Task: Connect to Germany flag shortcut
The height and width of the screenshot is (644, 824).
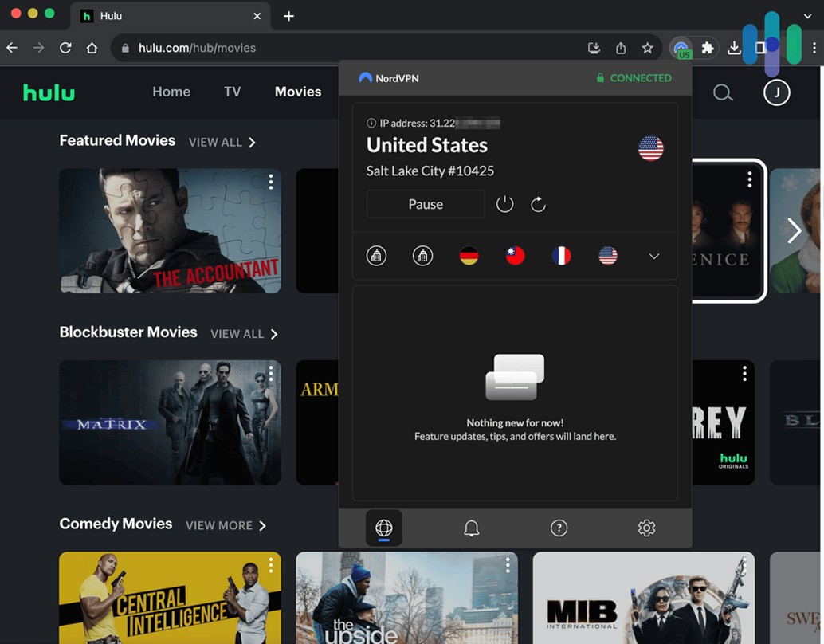Action: coord(469,256)
